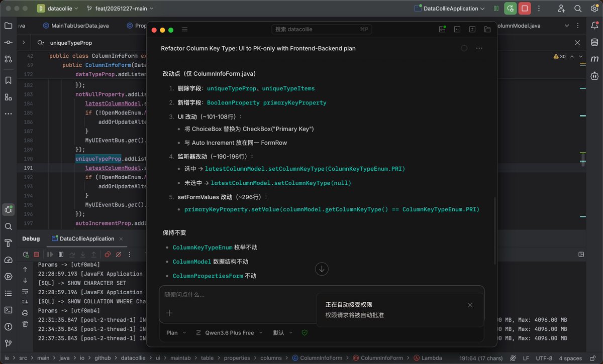Toggle the chat sidebar hamburger icon
This screenshot has width=603, height=364.
[184, 30]
